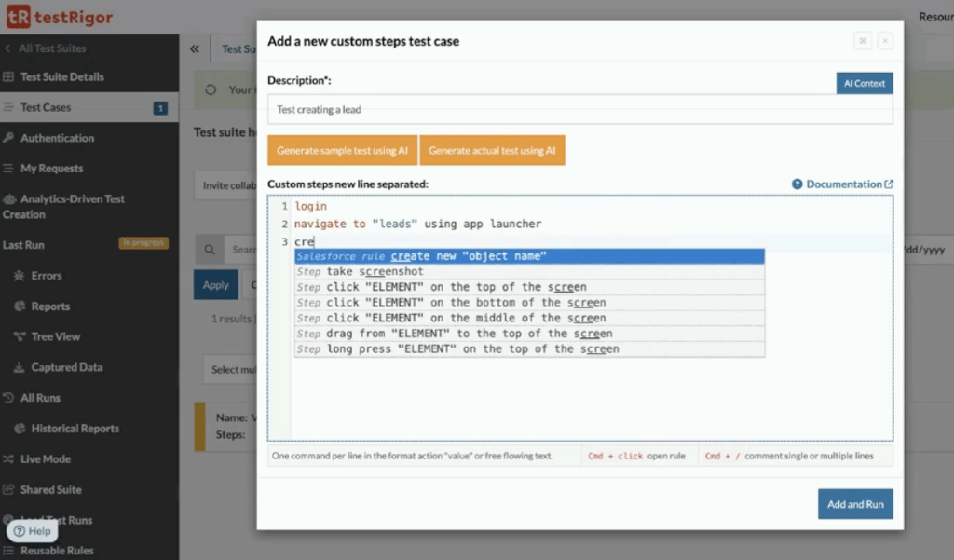Open Historical Reports page
954x560 pixels.
(x=75, y=429)
